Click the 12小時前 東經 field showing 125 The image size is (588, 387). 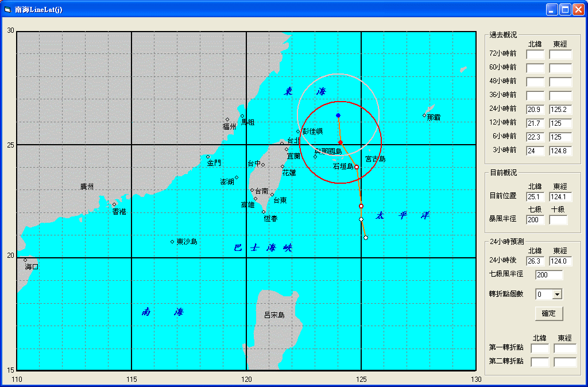click(560, 123)
